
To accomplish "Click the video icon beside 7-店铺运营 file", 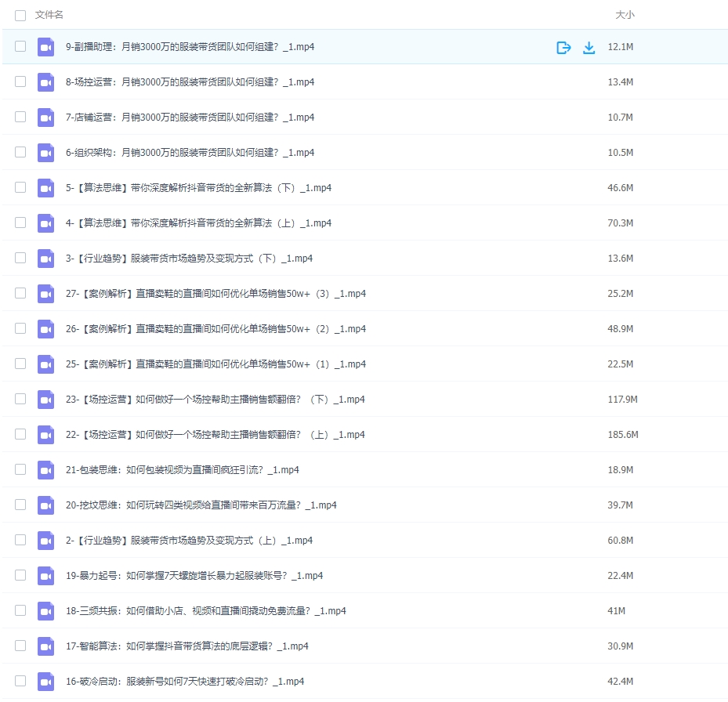I will pos(45,118).
